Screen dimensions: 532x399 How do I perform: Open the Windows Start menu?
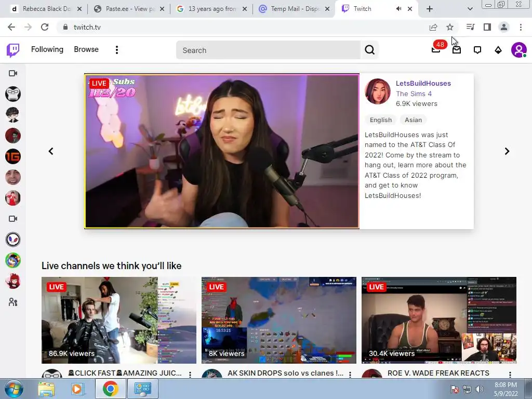(x=14, y=389)
